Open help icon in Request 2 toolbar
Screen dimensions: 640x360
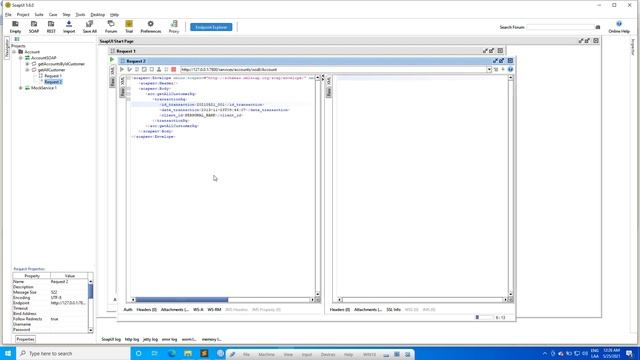(x=510, y=69)
